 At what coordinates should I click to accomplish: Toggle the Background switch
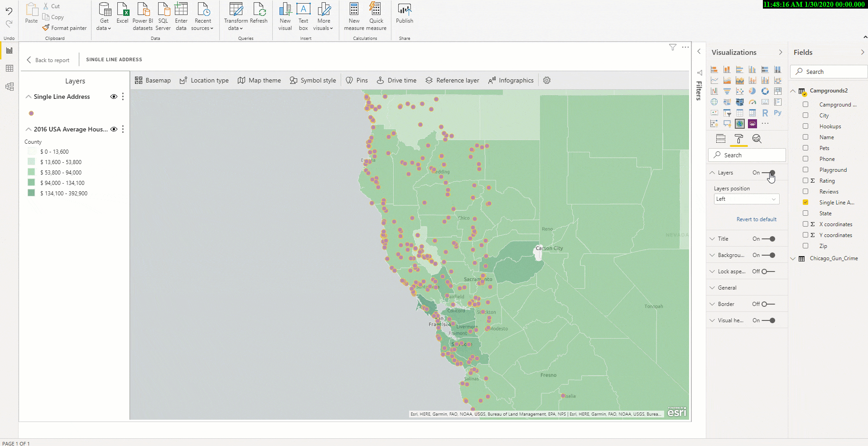(769, 255)
